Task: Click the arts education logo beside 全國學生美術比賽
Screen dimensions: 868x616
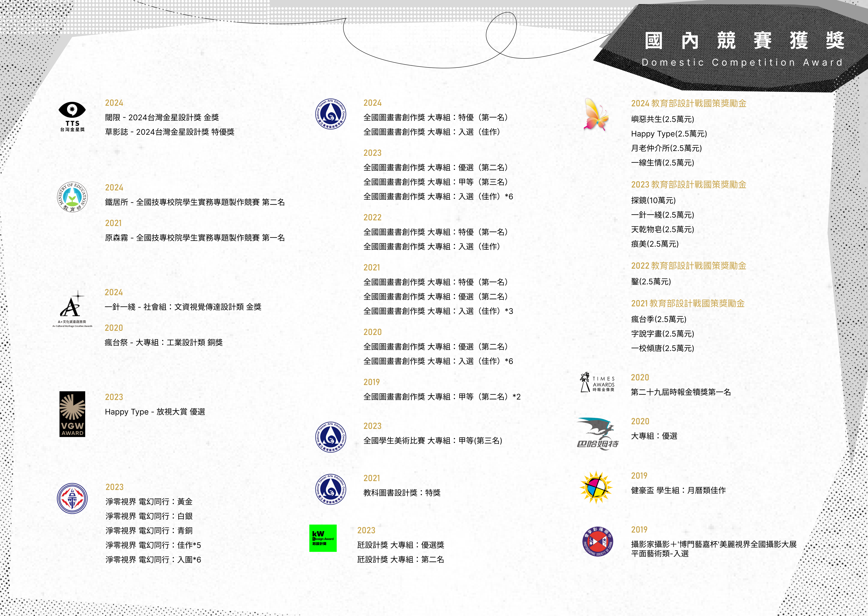Action: tap(331, 437)
